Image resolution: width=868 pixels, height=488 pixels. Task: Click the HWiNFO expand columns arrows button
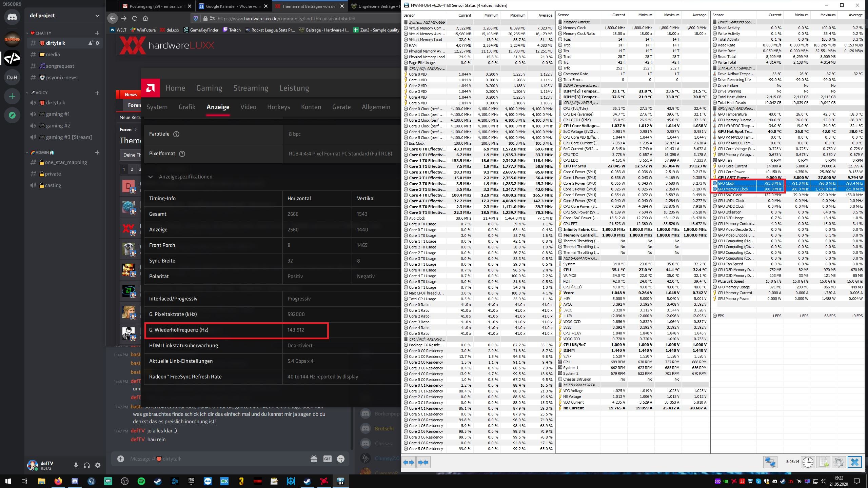(409, 462)
